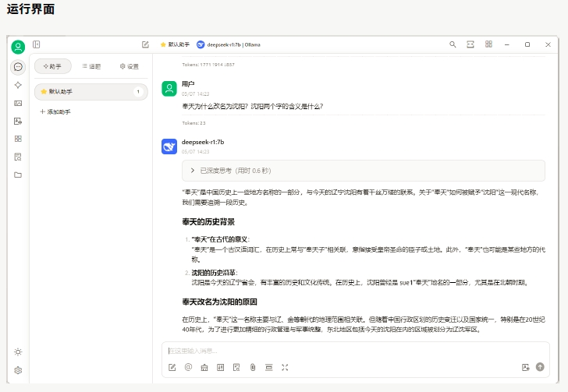568x392 pixels.
Task: Click the attachment paperclip icon
Action: coord(253,367)
